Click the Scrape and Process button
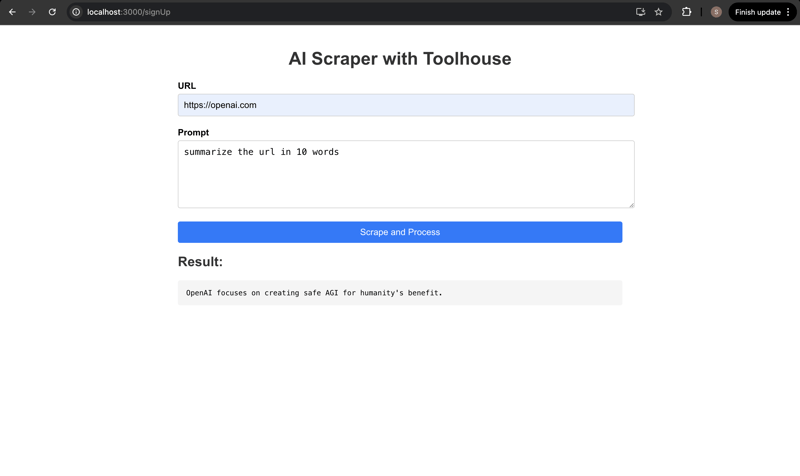This screenshot has width=800, height=476. [x=400, y=232]
